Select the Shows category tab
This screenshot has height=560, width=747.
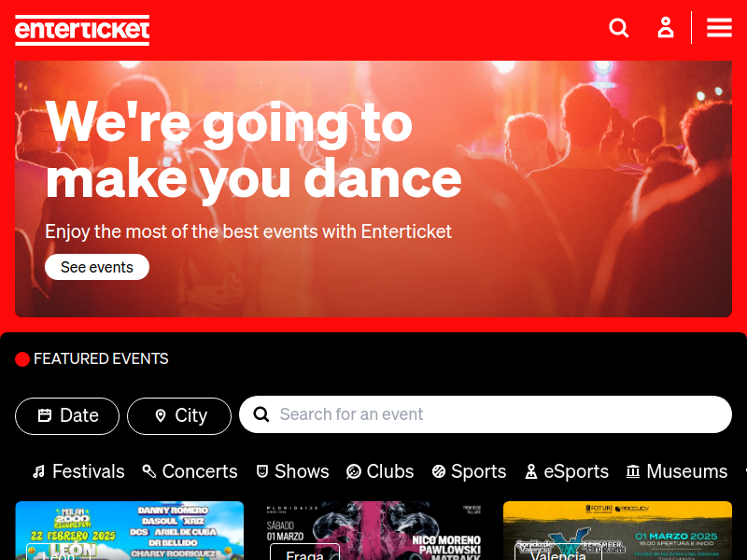pos(292,471)
